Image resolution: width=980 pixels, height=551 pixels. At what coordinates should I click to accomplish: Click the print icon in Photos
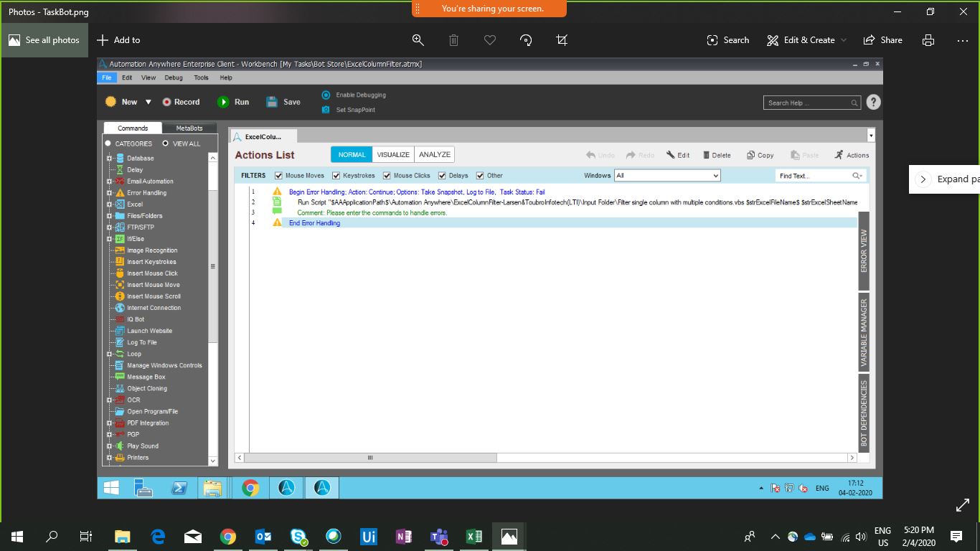tap(928, 40)
